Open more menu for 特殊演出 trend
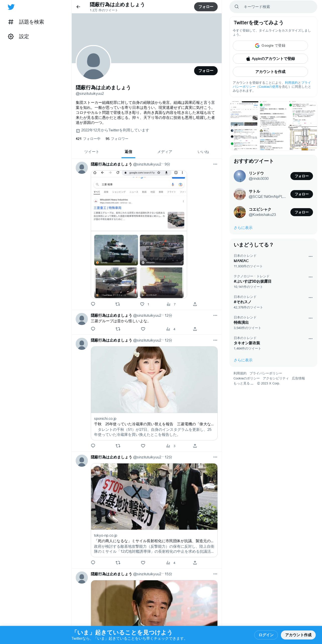Image resolution: width=322 pixels, height=644 pixels. [310, 318]
